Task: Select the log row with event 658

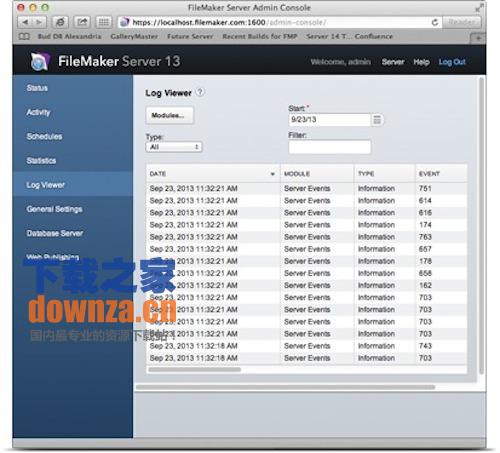Action: coord(306,273)
